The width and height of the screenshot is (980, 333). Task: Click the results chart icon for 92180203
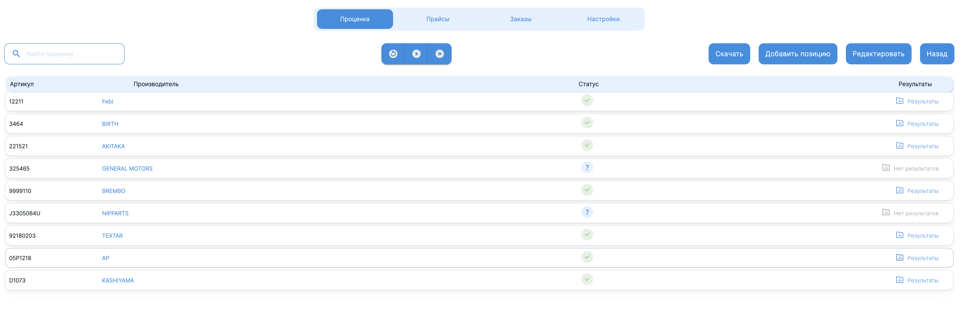pyautogui.click(x=899, y=235)
